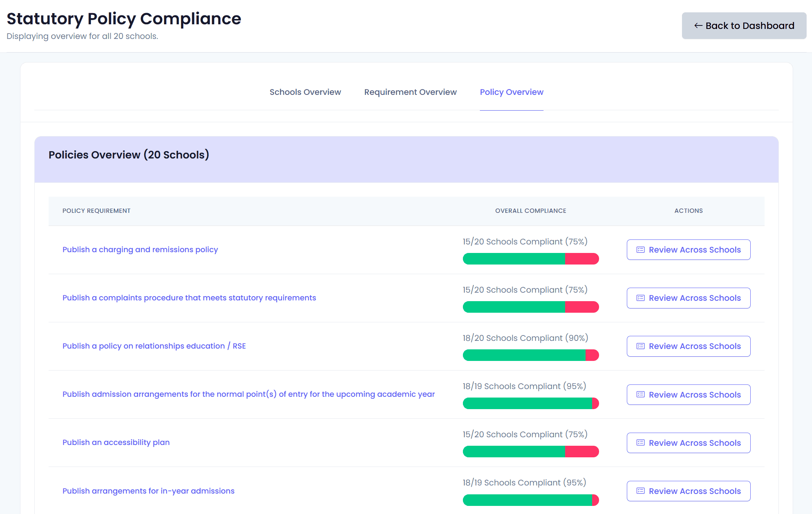The height and width of the screenshot is (514, 812).
Task: Click the review icon on accessibility plan row
Action: [640, 443]
